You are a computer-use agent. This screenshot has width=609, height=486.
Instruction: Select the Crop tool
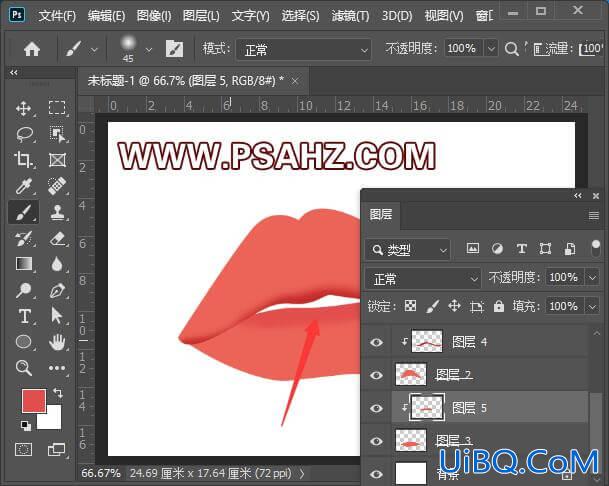23,160
